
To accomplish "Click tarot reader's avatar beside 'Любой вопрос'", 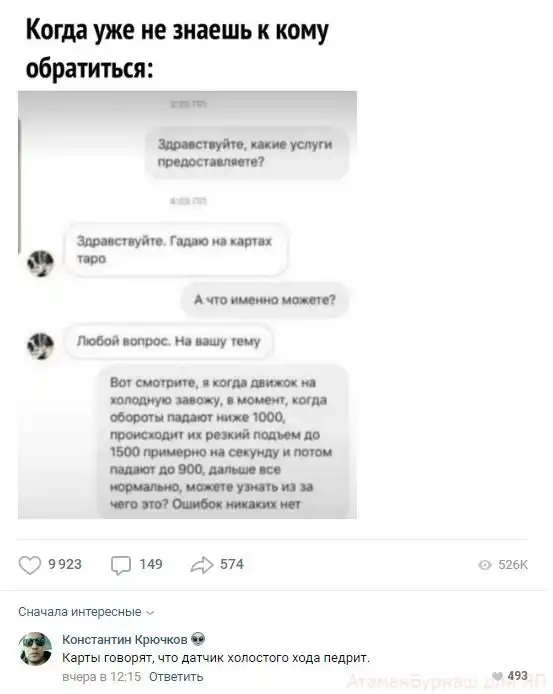I will (x=40, y=346).
